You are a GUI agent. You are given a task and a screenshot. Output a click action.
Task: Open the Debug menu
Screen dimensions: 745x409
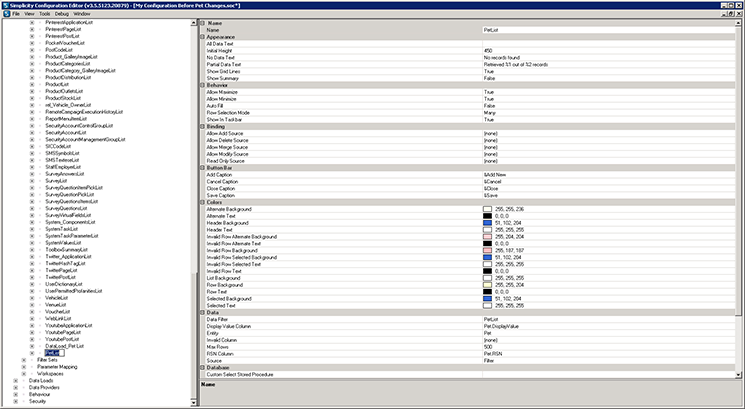[x=62, y=14]
